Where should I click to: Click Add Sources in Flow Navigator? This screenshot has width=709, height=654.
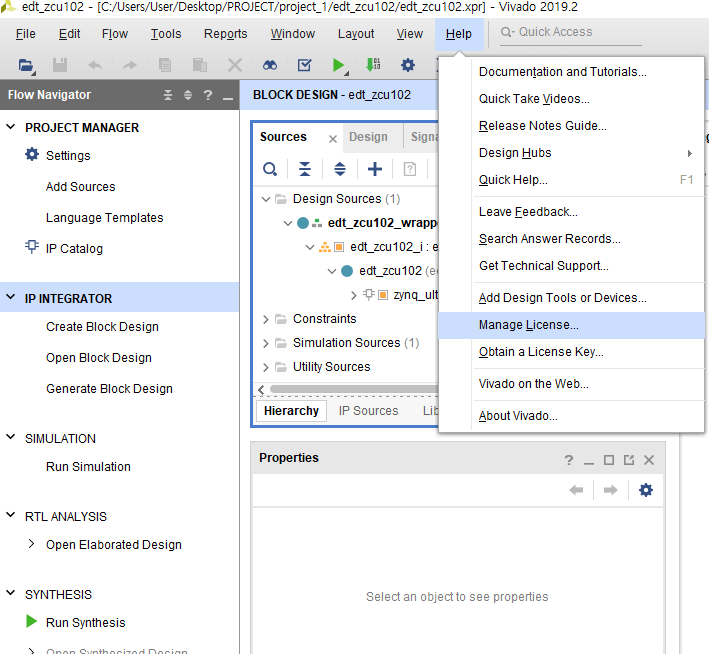(80, 187)
